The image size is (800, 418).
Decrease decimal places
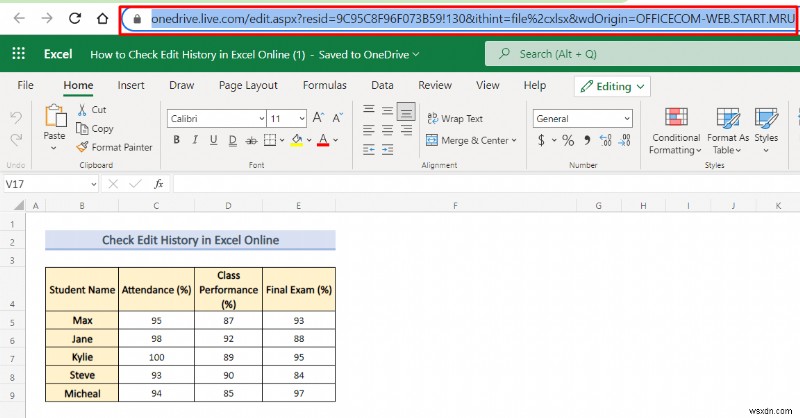pos(624,140)
